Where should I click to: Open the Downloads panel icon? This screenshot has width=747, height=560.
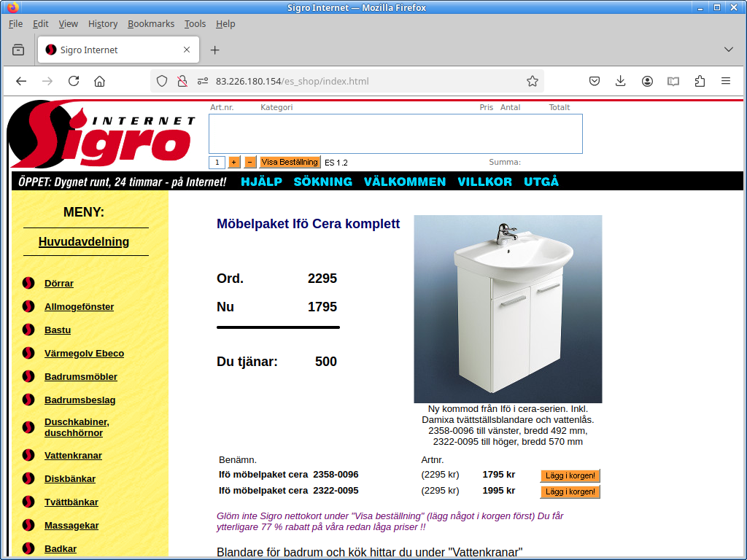point(620,81)
